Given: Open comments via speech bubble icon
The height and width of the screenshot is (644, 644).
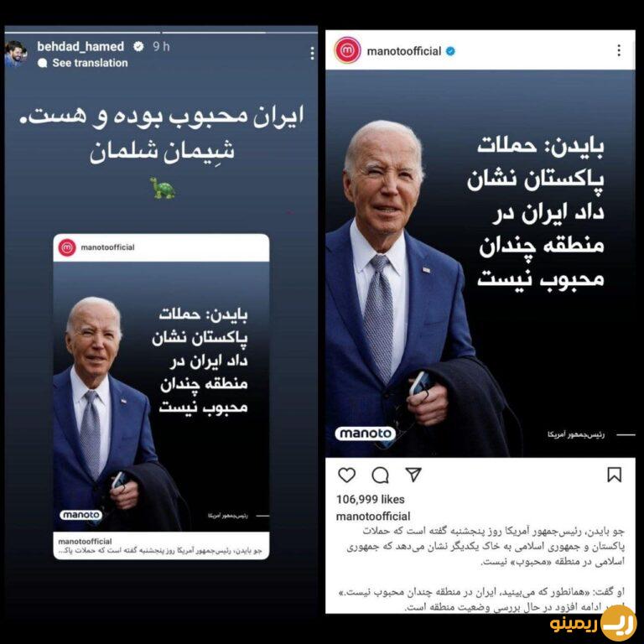Looking at the screenshot, I should [x=380, y=475].
